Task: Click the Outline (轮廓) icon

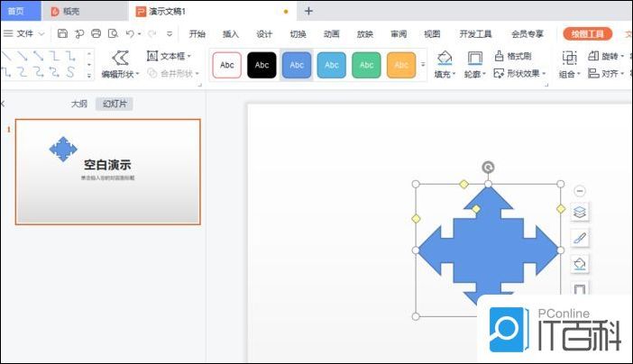Action: click(474, 58)
